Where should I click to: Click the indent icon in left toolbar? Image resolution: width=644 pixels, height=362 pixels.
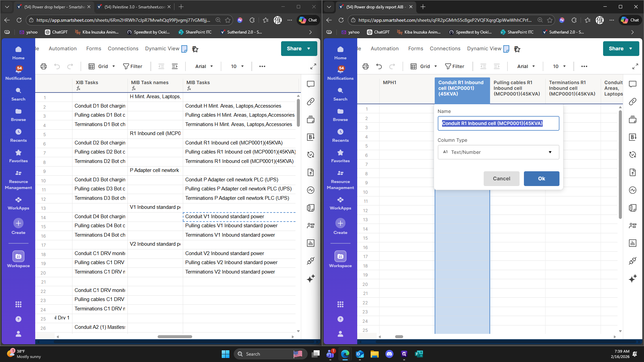[x=175, y=66]
